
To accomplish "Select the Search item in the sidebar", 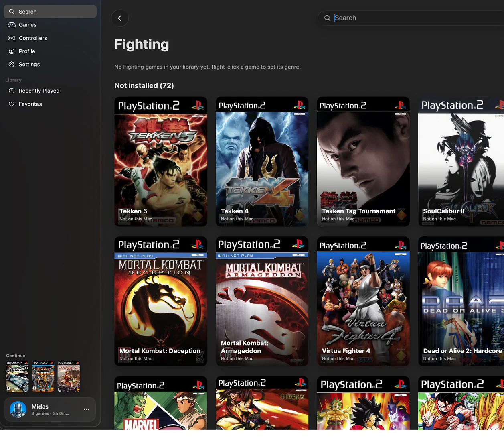I will 50,12.
